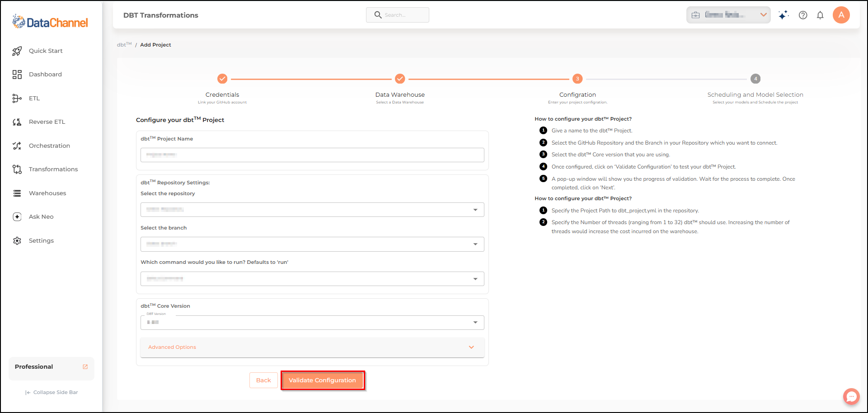This screenshot has width=868, height=413.
Task: Select the Warehouses stack icon
Action: [17, 193]
